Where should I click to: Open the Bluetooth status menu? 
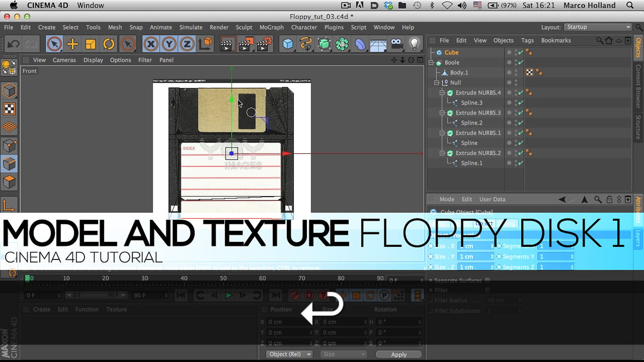point(432,5)
